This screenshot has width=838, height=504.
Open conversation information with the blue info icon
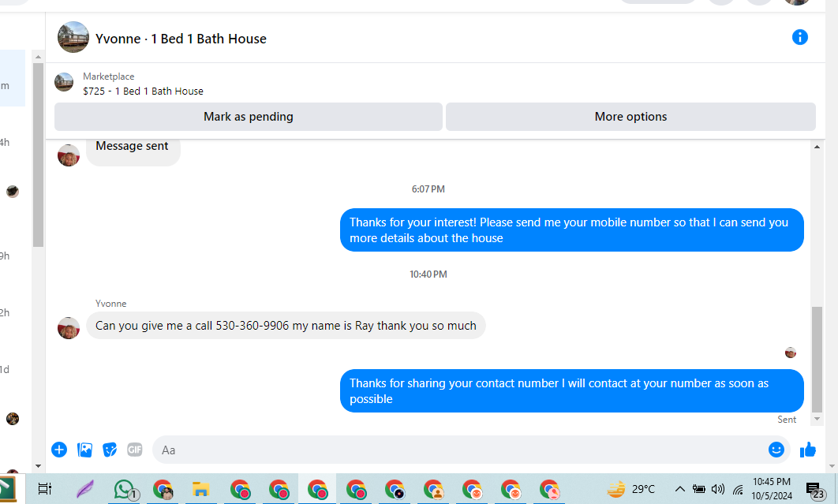[799, 37]
